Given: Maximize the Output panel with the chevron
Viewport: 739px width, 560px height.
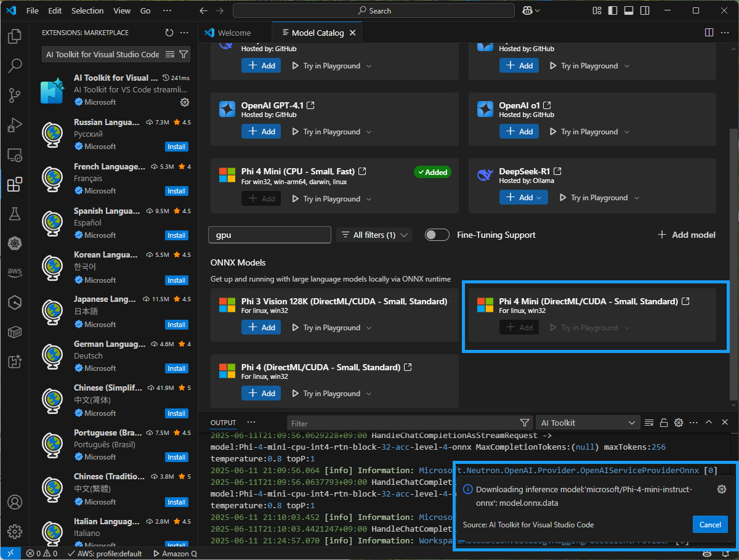Looking at the screenshot, I should tap(709, 423).
